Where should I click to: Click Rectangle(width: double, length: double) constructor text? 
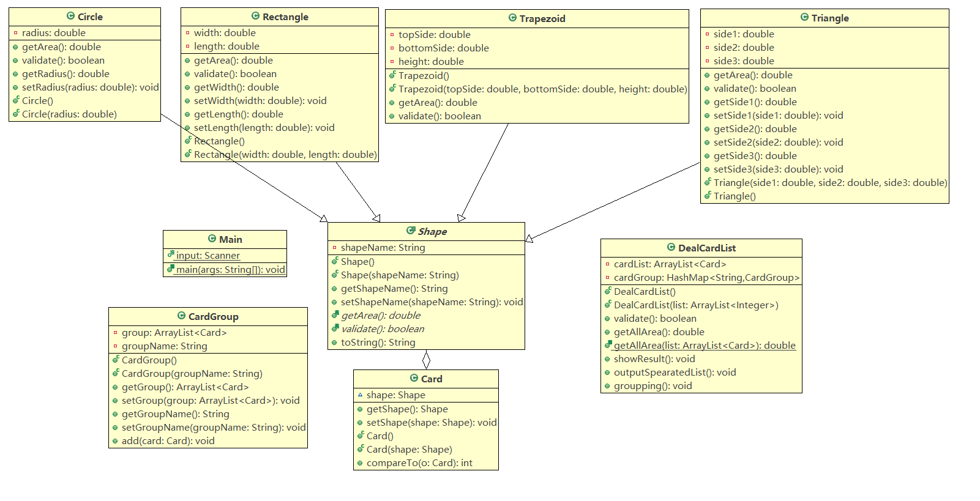tap(285, 154)
